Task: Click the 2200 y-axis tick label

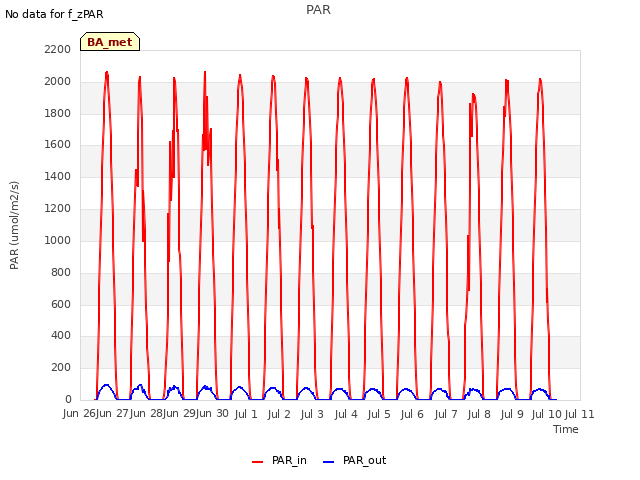Action: [x=58, y=49]
